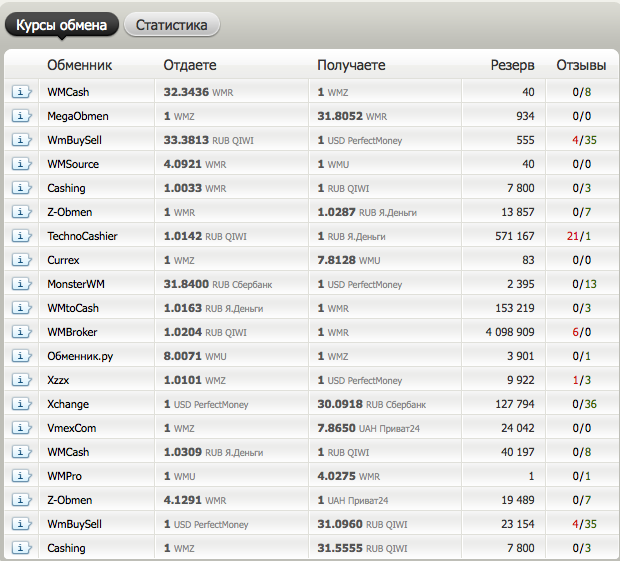Open info icon for Xzzx row
Viewport: 620px width, 561px height.
point(21,380)
